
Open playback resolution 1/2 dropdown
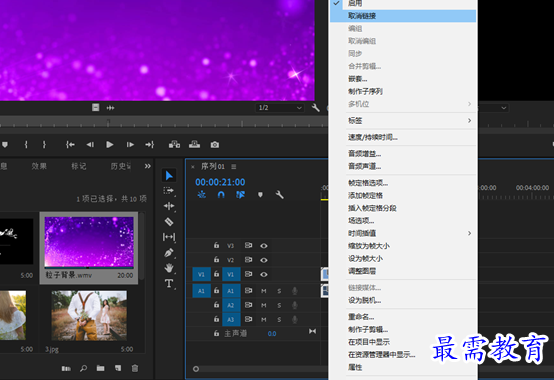279,108
